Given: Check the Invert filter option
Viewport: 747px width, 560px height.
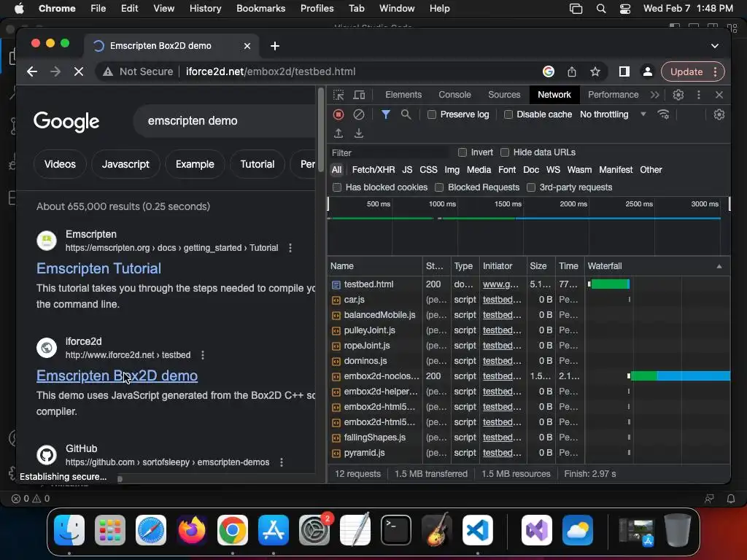Looking at the screenshot, I should pyautogui.click(x=462, y=152).
